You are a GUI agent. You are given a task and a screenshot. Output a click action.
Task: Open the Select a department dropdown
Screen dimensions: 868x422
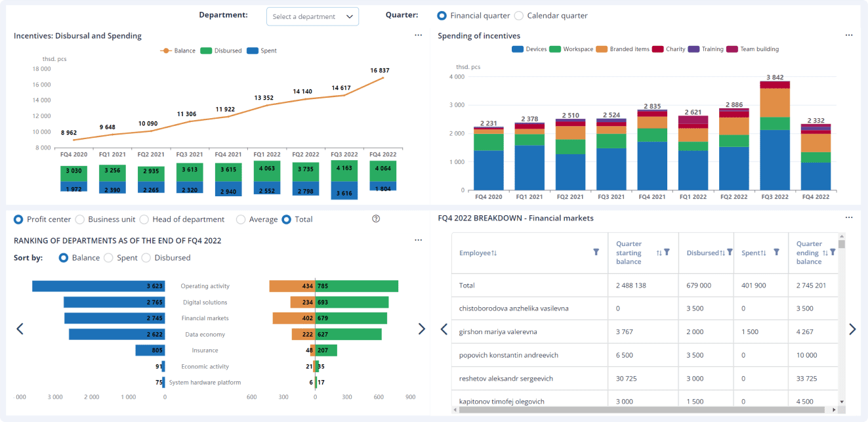point(312,16)
